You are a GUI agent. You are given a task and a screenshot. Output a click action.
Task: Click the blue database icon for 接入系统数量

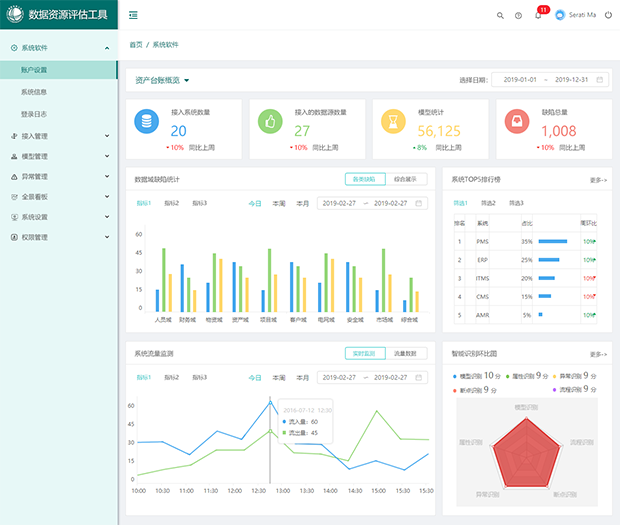[x=147, y=121]
